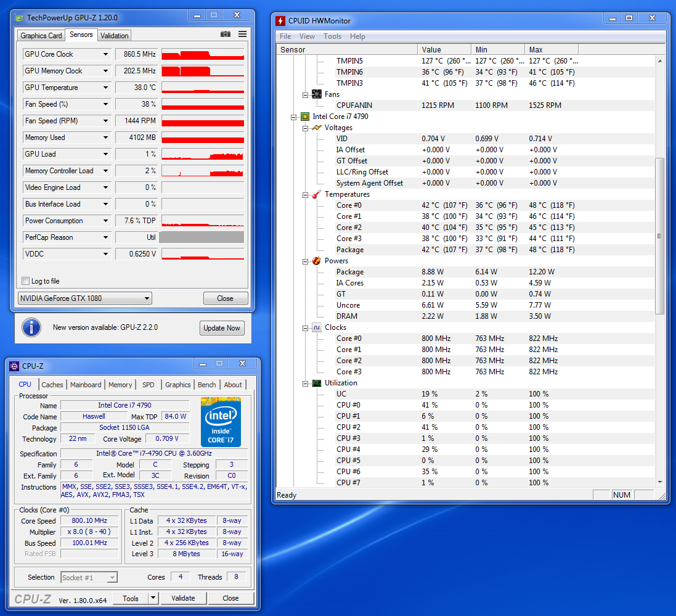Toggle the Log to file checkbox
This screenshot has width=676, height=616.
(25, 281)
